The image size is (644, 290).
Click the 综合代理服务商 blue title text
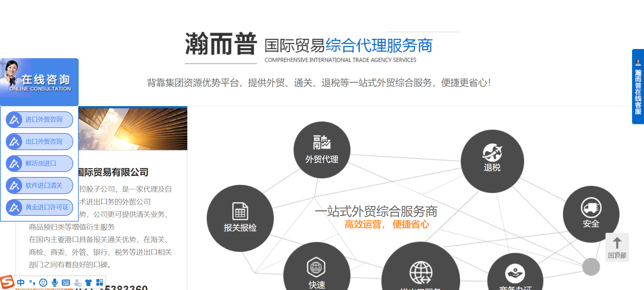pyautogui.click(x=379, y=46)
